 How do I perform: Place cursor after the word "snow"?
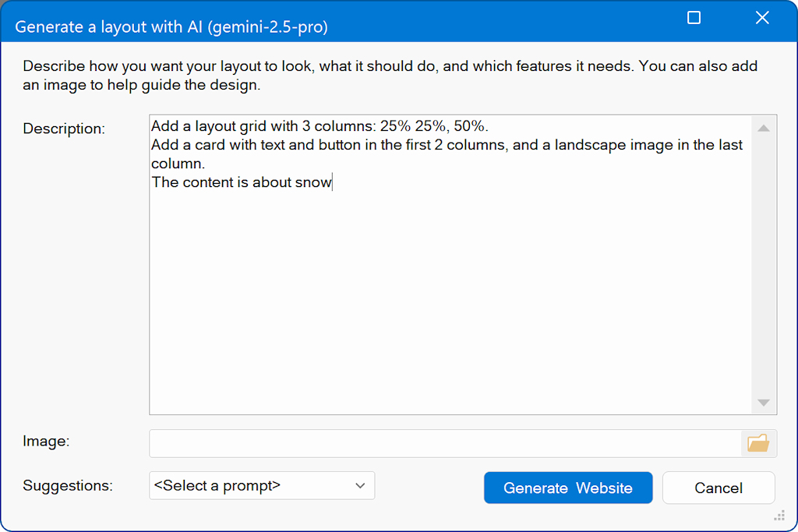coord(333,183)
